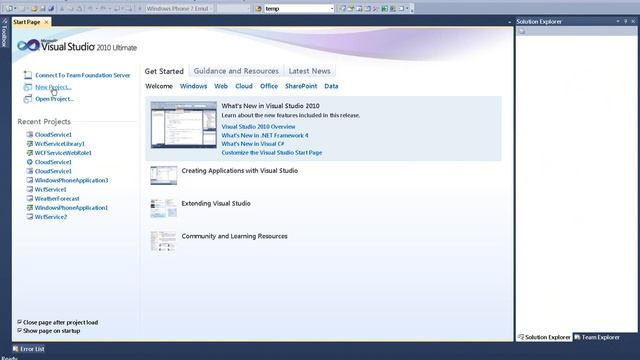Click the Connect To Team Foundation Server icon
The image size is (640, 360).
coord(28,75)
